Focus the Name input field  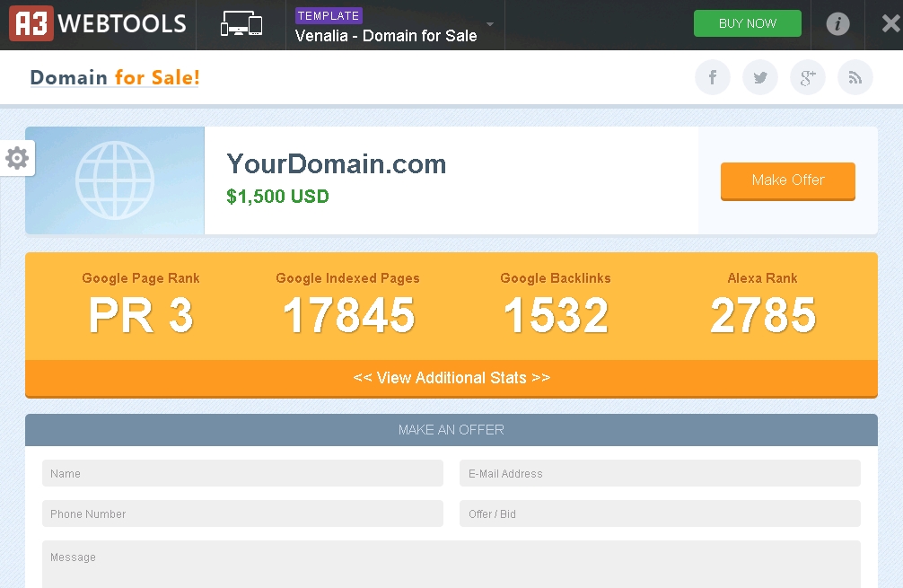242,473
